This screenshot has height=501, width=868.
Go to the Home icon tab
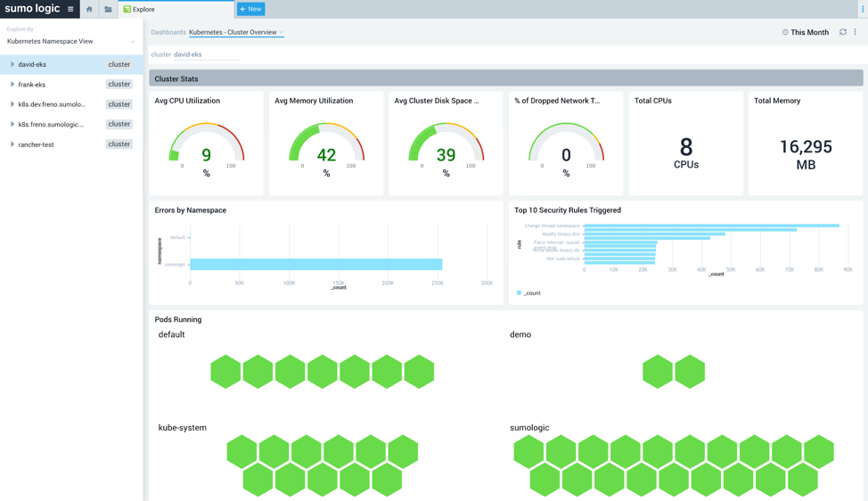pyautogui.click(x=89, y=9)
